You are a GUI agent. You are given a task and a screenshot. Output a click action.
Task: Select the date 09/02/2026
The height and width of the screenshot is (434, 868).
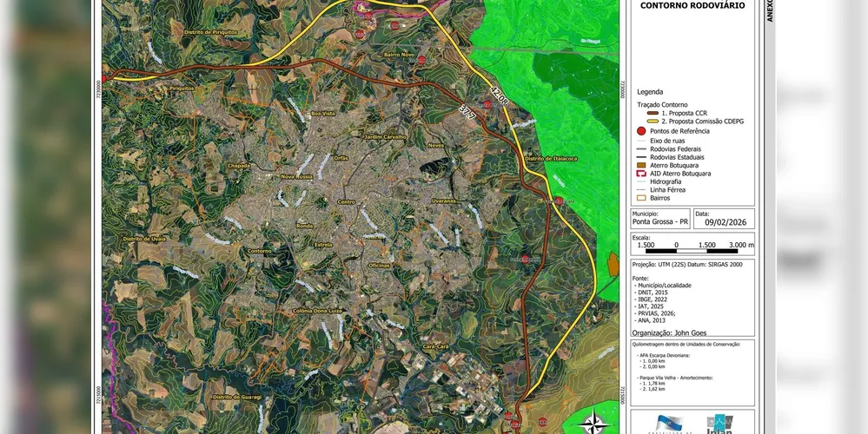[x=726, y=222]
